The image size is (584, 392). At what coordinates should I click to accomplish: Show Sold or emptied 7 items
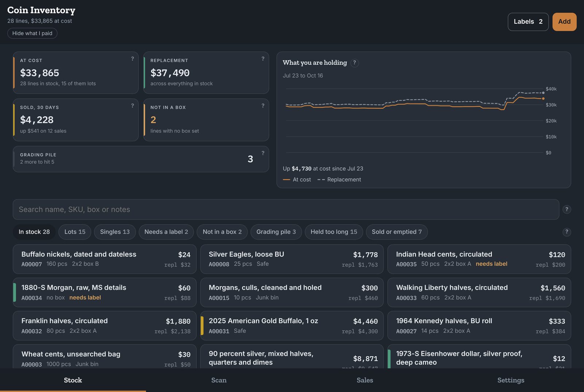pyautogui.click(x=397, y=232)
